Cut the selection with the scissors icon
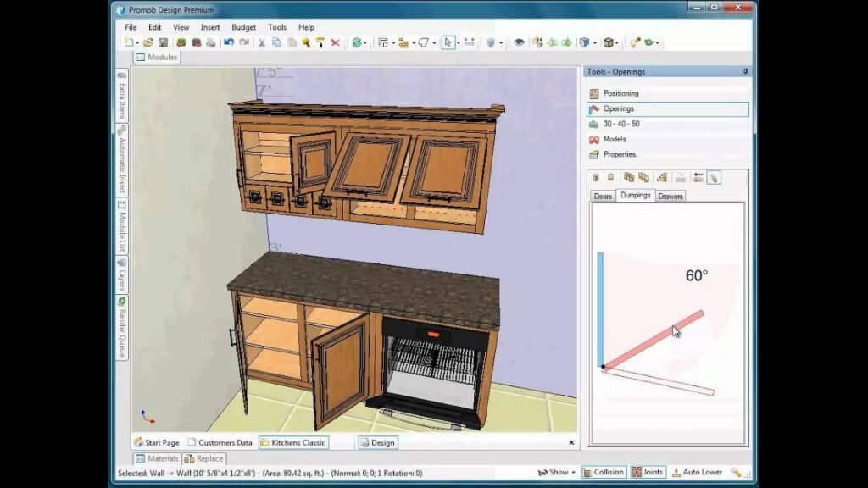 click(x=262, y=42)
